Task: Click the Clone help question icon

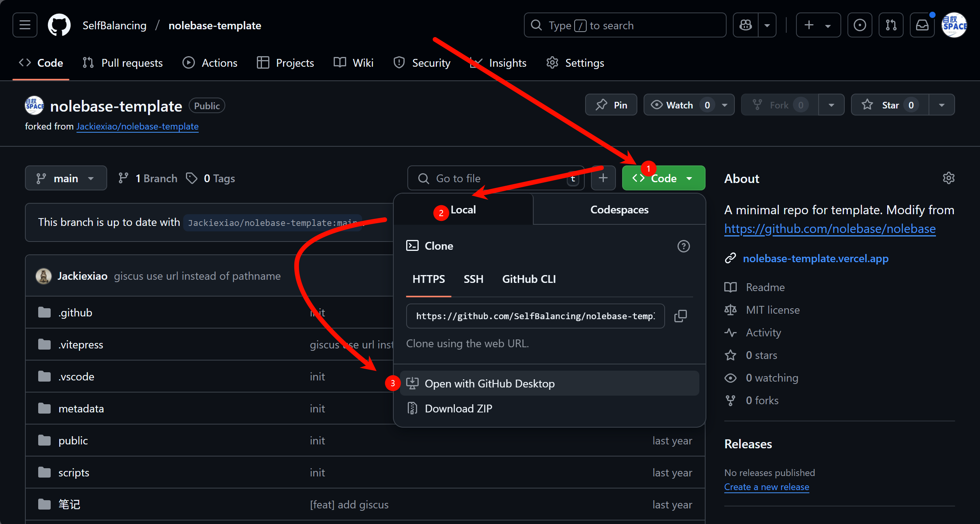Action: coord(683,246)
